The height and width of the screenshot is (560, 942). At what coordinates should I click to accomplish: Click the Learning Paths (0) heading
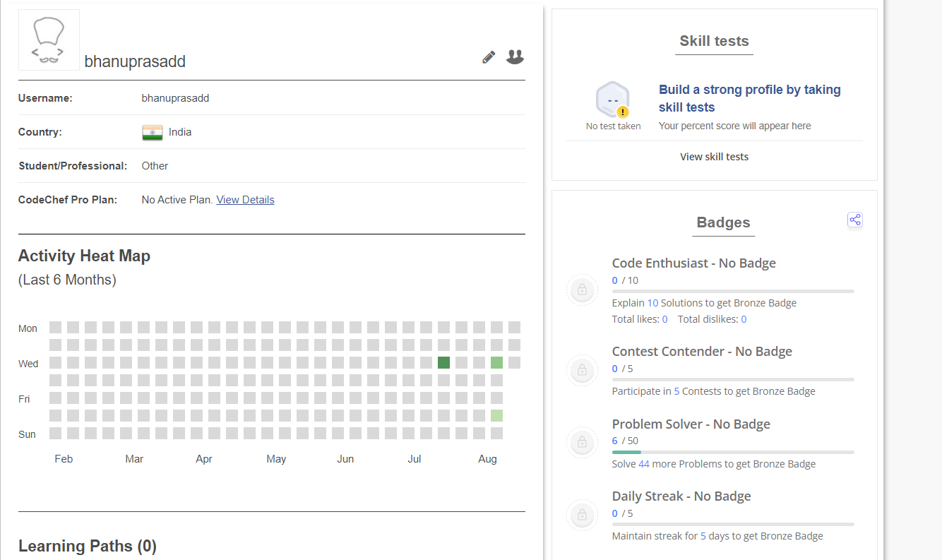[x=88, y=546]
